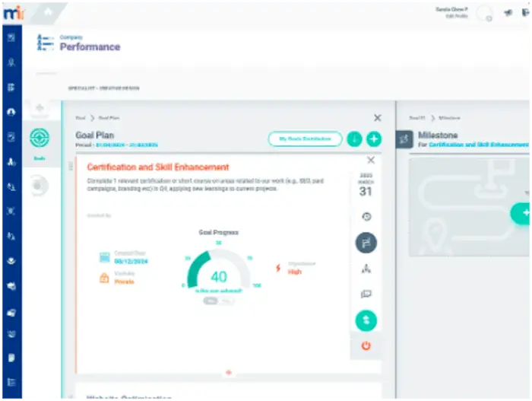Open the announcements megaphone icon
The height and width of the screenshot is (401, 532).
tap(508, 13)
